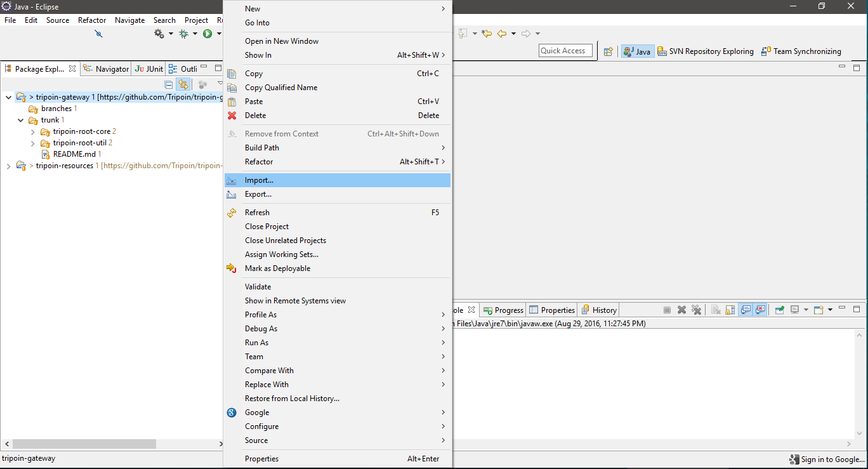Screen dimensions: 868x469
Task: Click Remove All Terminated Launches icon
Action: (x=697, y=310)
